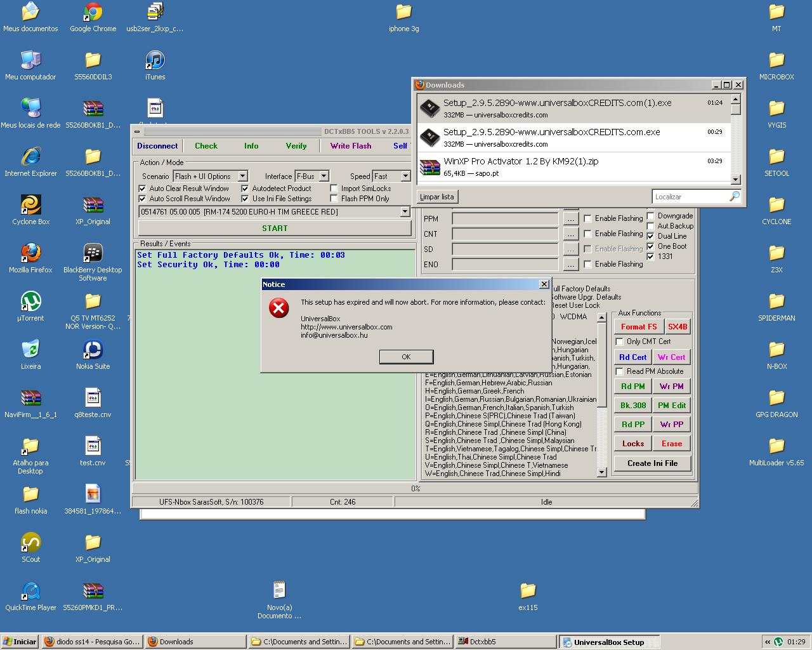Select WinXP Pro Activator download entry
The image size is (812, 650).
pyautogui.click(x=573, y=167)
